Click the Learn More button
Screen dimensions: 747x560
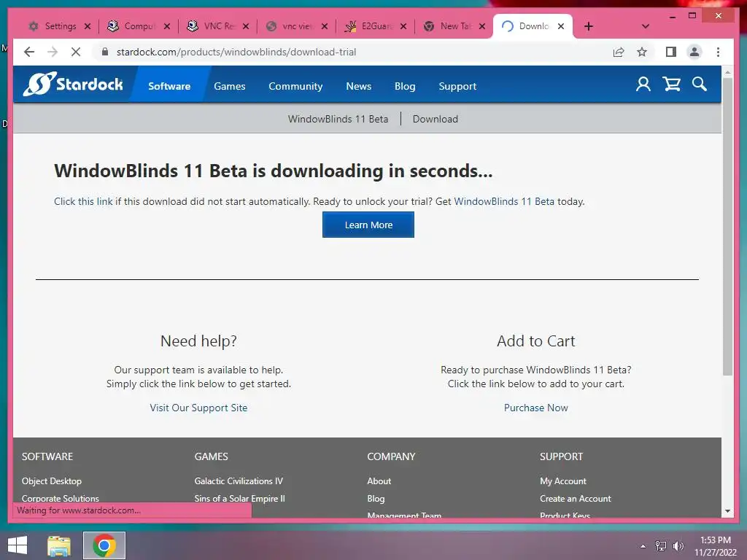[368, 225]
